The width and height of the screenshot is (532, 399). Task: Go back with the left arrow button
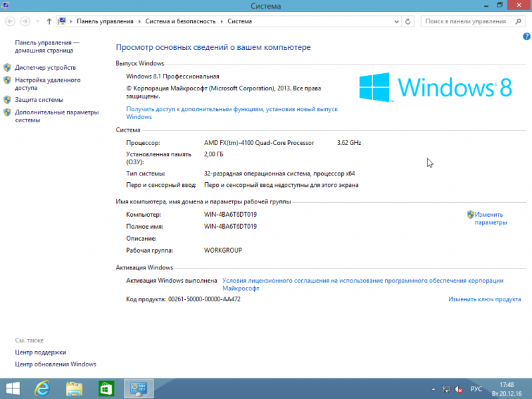pos(10,21)
